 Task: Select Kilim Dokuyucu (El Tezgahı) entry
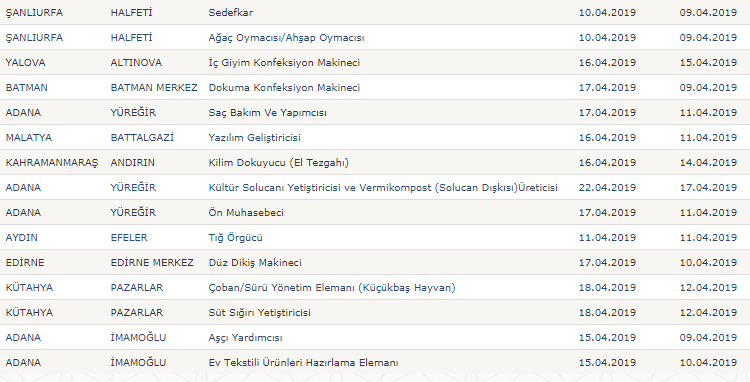[x=278, y=163]
